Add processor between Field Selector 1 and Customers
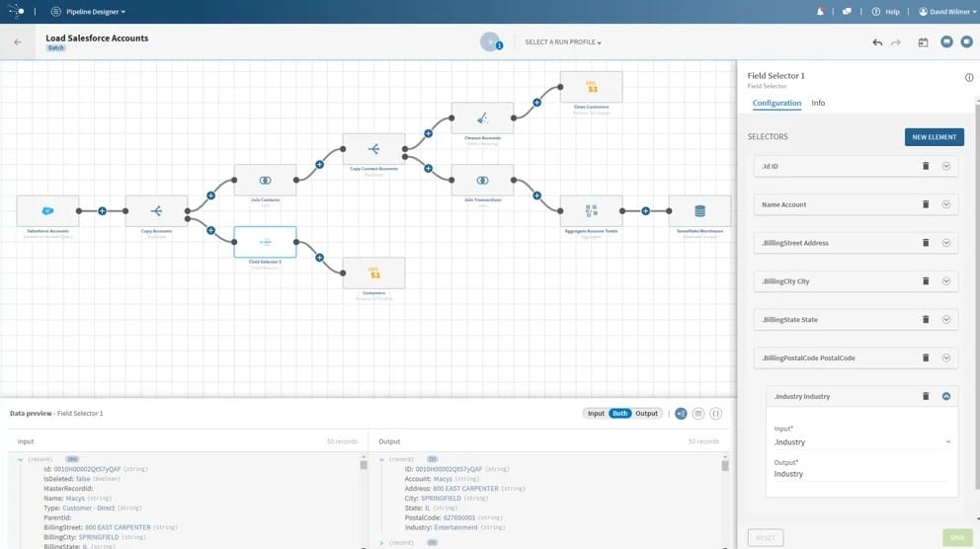 (x=319, y=258)
